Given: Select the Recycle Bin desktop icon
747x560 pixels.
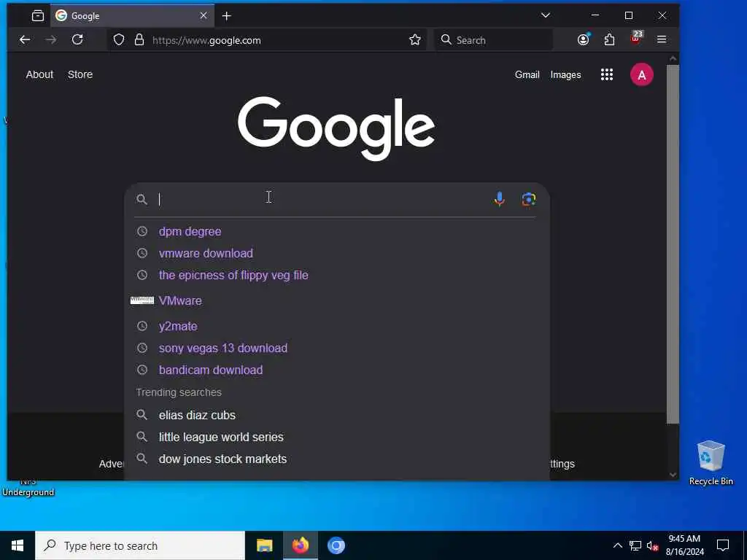Looking at the screenshot, I should coord(711,463).
